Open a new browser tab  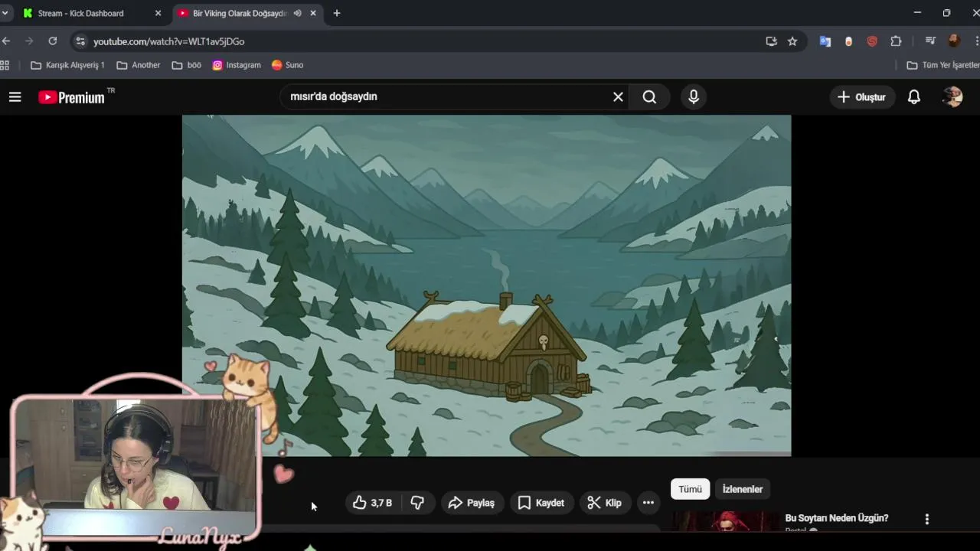336,13
